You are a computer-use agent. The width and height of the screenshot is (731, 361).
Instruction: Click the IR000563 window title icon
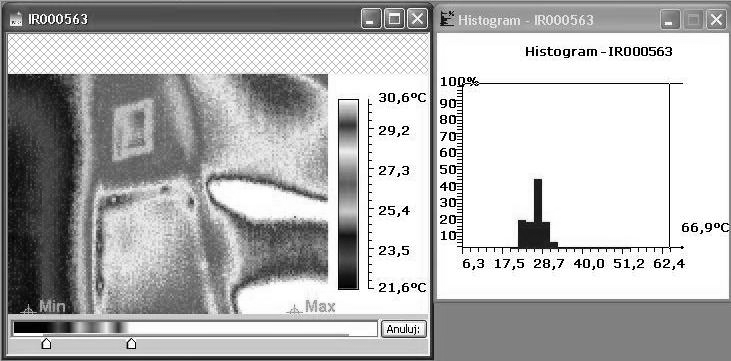(16, 20)
